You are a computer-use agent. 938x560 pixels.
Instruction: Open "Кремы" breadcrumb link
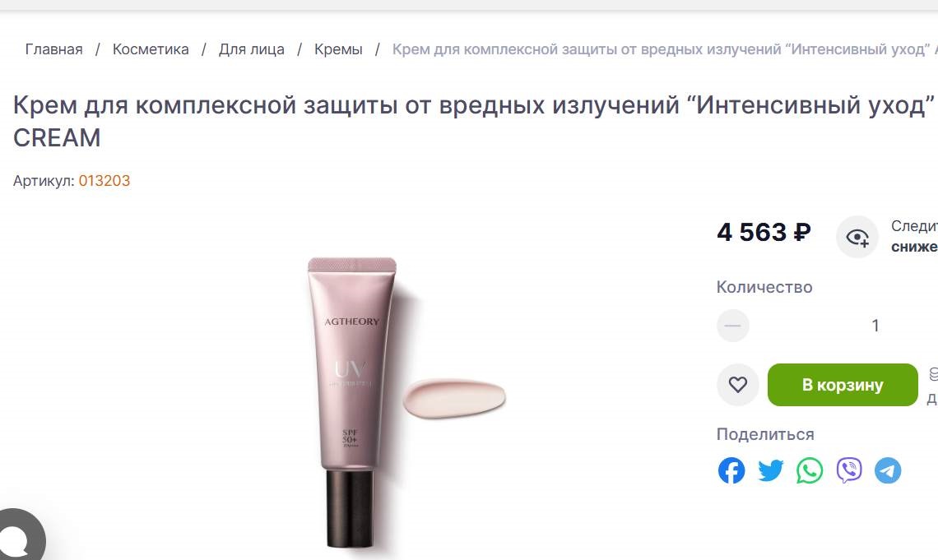pos(338,49)
